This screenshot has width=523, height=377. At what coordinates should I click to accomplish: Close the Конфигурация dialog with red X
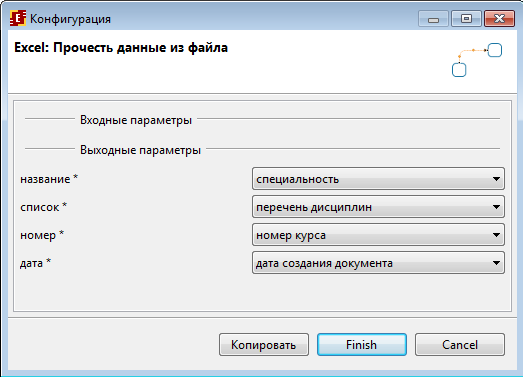coord(499,19)
